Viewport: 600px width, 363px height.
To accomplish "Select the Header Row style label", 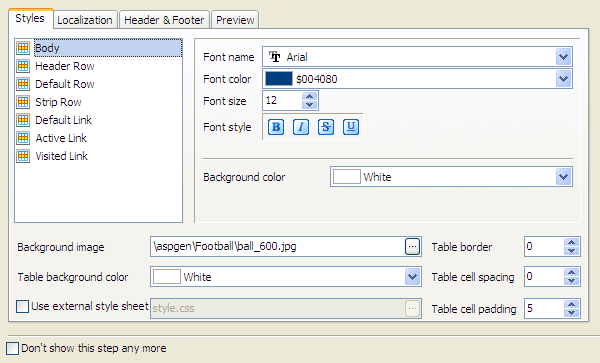I will (65, 66).
